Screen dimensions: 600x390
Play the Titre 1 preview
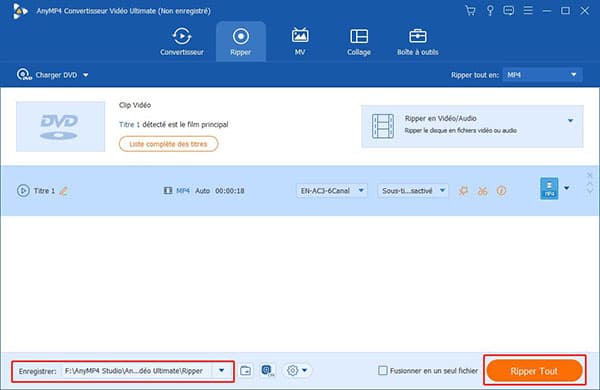tap(23, 191)
